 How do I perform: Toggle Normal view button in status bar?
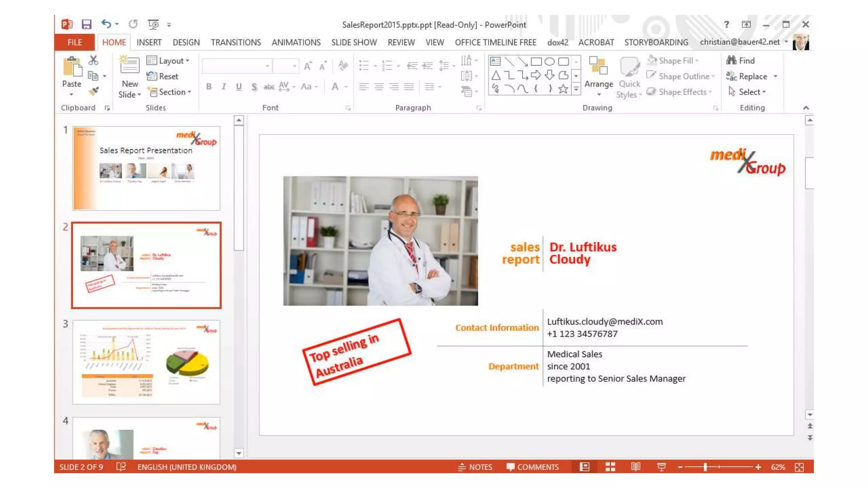pyautogui.click(x=584, y=467)
